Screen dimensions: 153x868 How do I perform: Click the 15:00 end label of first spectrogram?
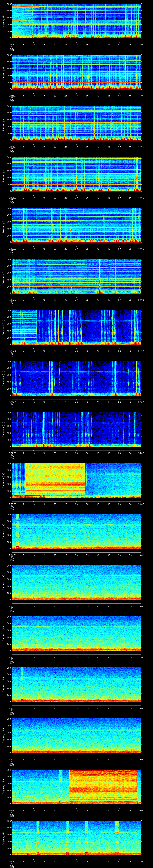(141, 44)
